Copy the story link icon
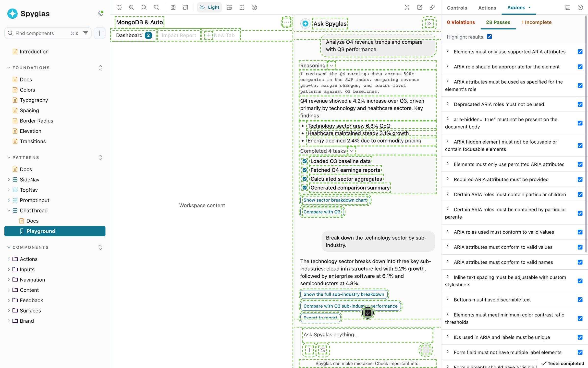The image size is (588, 368). coord(432,7)
